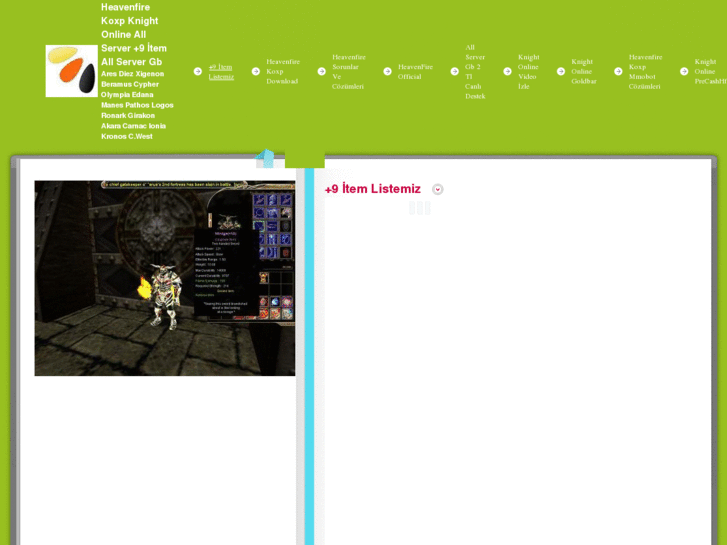Click arrow icon beside All Server Gb

pyautogui.click(x=455, y=71)
